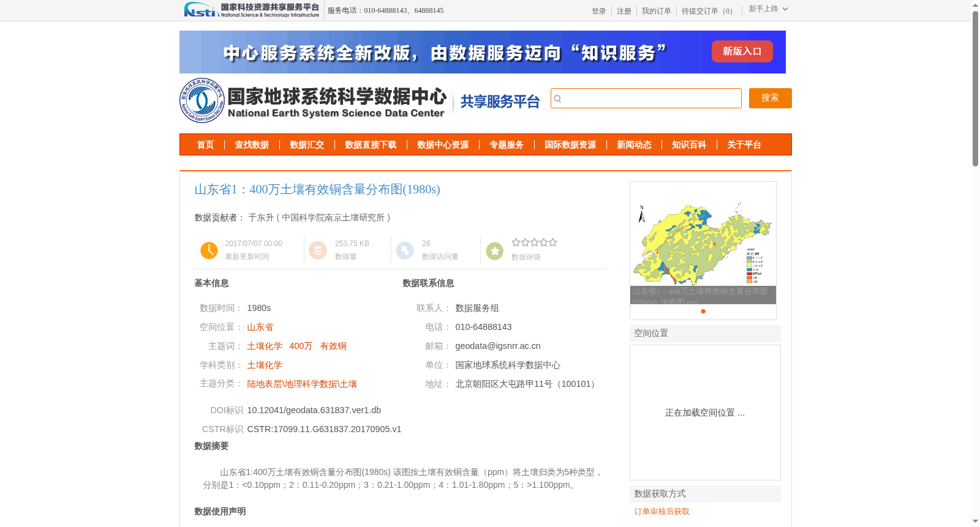Click the orange 搜索 button
This screenshot has height=527, width=980.
[x=770, y=98]
